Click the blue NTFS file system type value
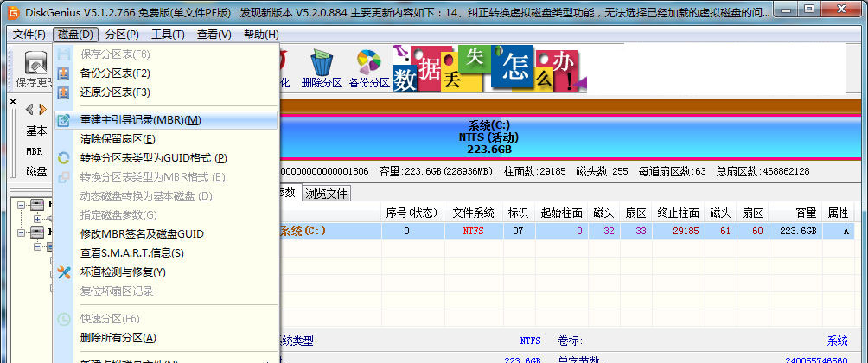Viewport: 868px width, 363px height. point(530,341)
